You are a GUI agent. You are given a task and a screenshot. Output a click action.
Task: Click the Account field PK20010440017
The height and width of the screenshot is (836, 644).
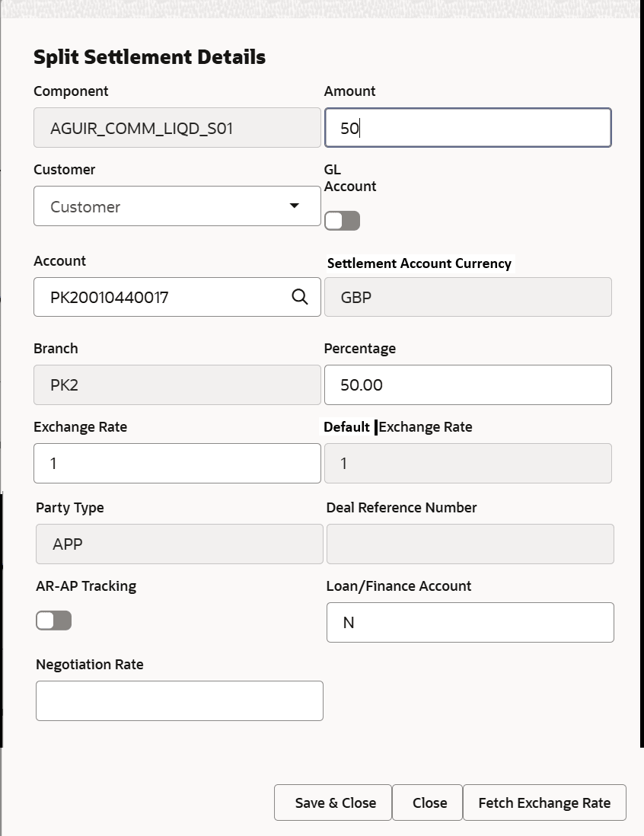tap(177, 297)
